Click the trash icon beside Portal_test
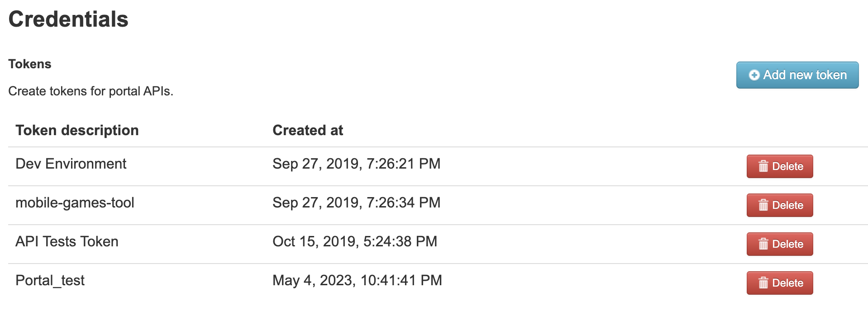Screen dimensions: 868x311 [x=763, y=283]
